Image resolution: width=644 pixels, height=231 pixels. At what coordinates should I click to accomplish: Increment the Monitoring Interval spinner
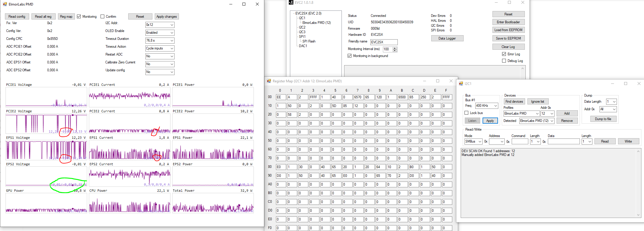coord(395,48)
